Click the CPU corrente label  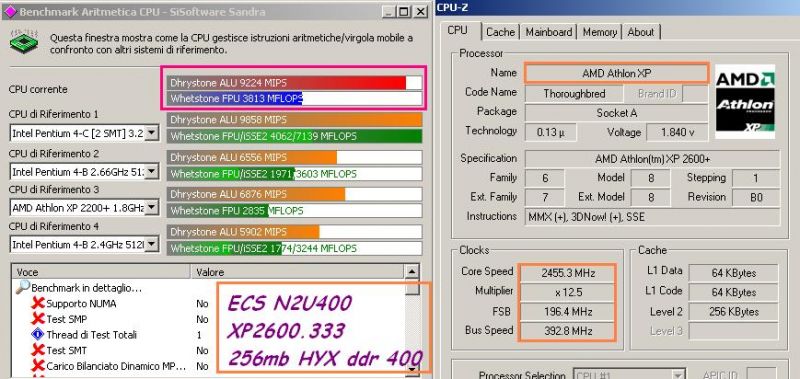38,89
